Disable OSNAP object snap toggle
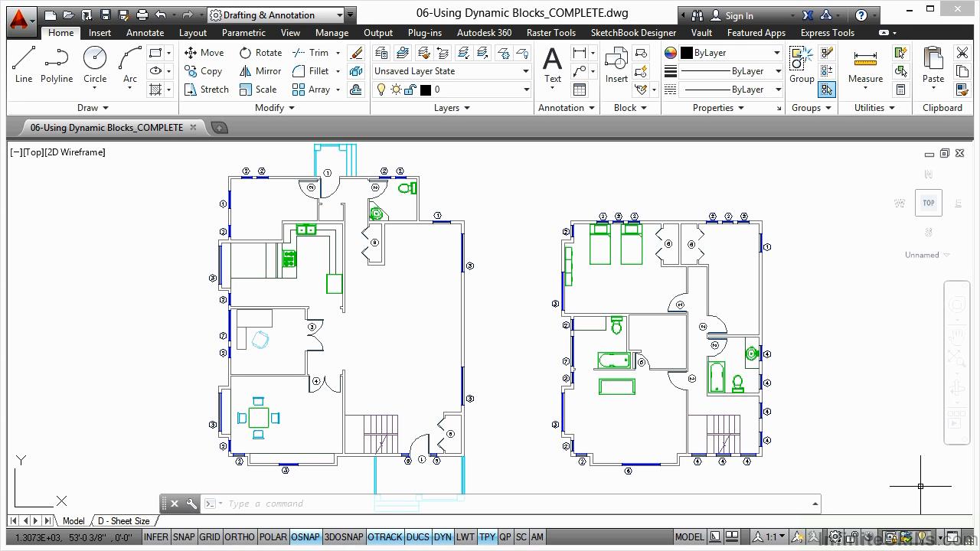 pos(305,537)
